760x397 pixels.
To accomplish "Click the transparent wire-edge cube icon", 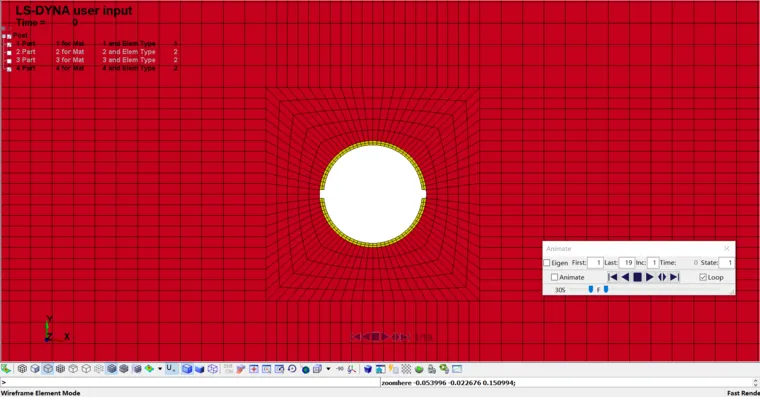I will [x=213, y=369].
